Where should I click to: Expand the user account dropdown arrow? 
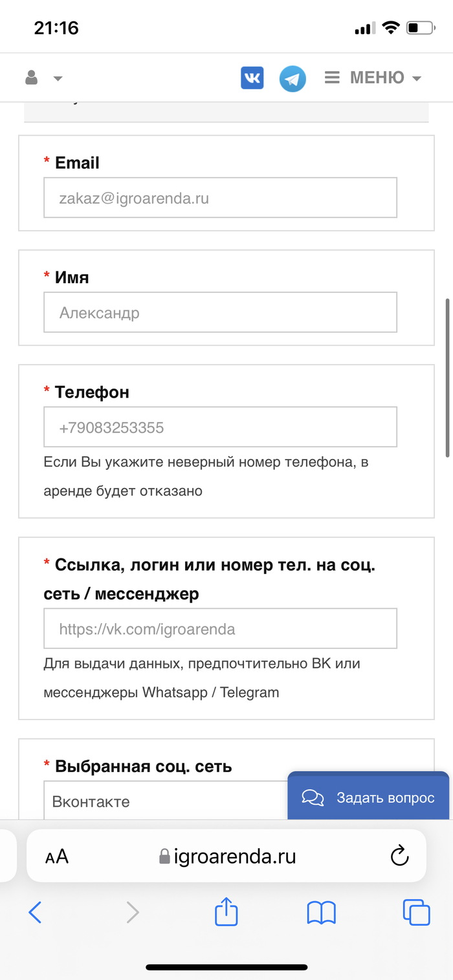[x=58, y=79]
